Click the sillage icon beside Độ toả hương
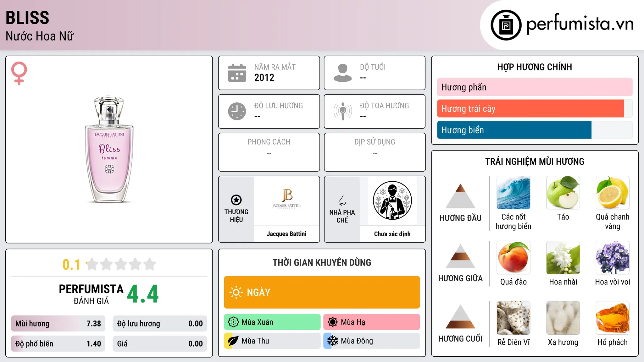 (343, 111)
